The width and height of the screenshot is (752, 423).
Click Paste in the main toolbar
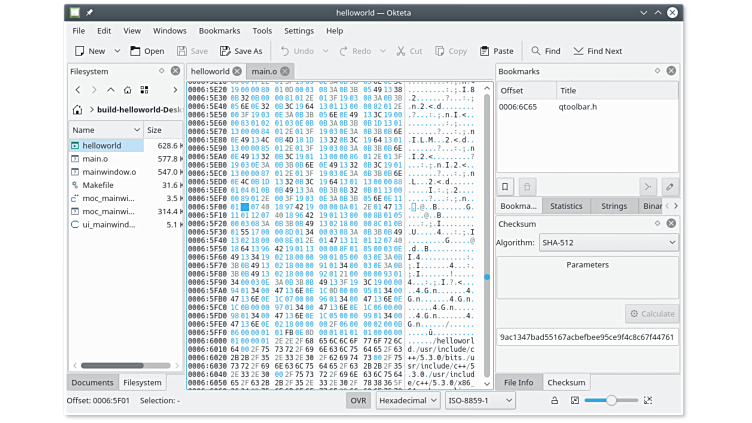coord(496,51)
